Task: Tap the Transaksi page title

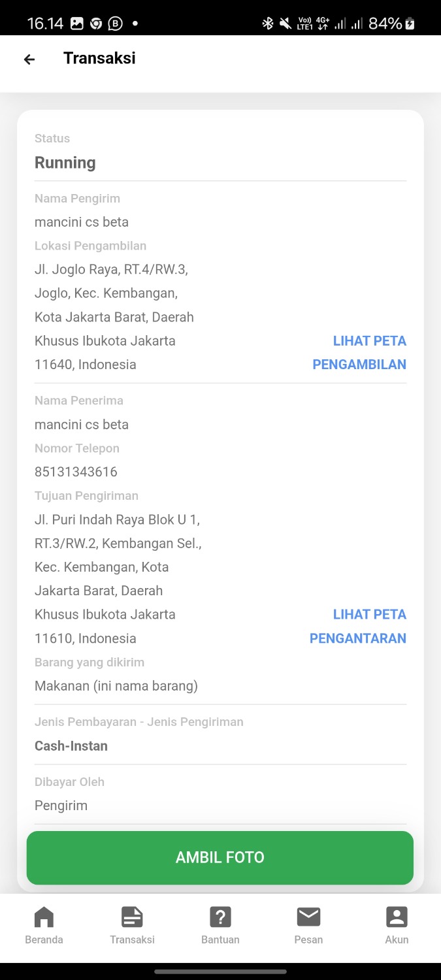Action: [99, 58]
